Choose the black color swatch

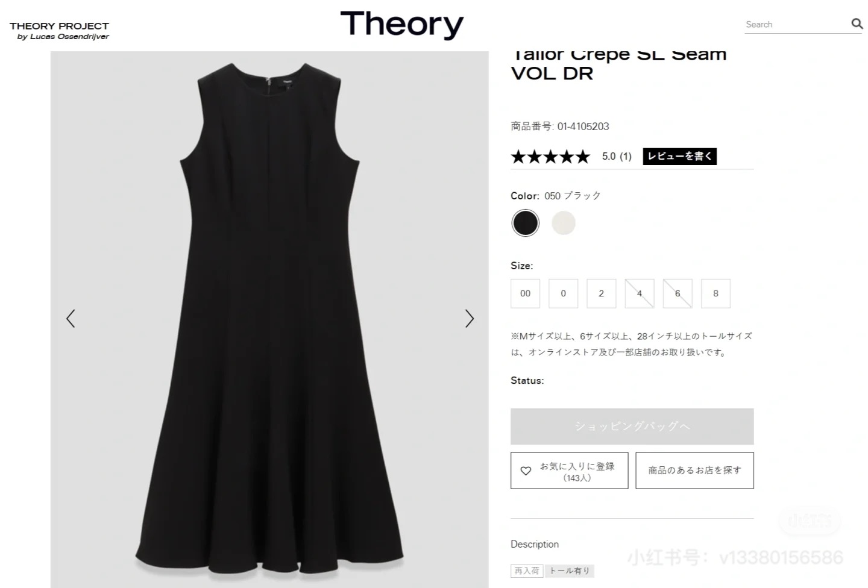pos(526,223)
